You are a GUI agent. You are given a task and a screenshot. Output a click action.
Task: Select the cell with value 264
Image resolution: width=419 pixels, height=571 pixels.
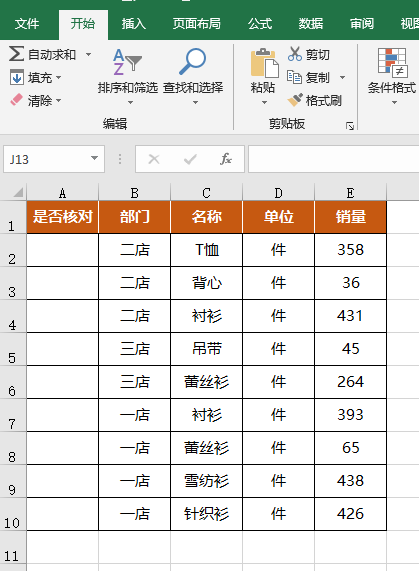[351, 382]
